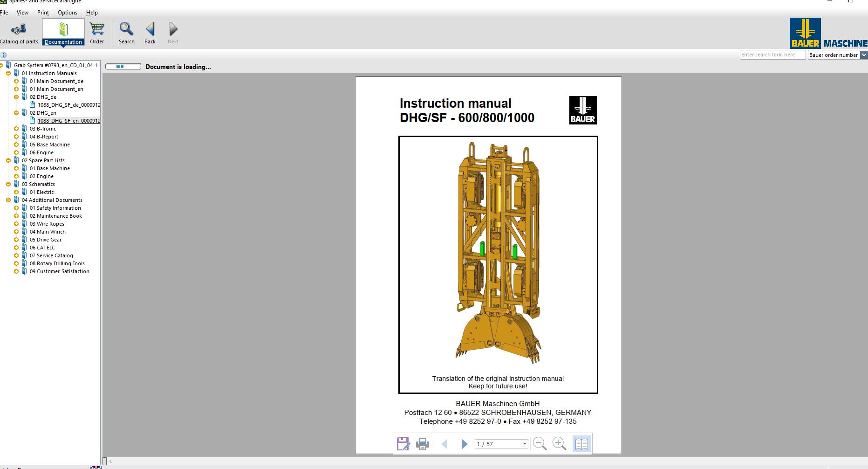Select the 03 Wire Ropes item
The height and width of the screenshot is (469, 868).
pyautogui.click(x=47, y=224)
